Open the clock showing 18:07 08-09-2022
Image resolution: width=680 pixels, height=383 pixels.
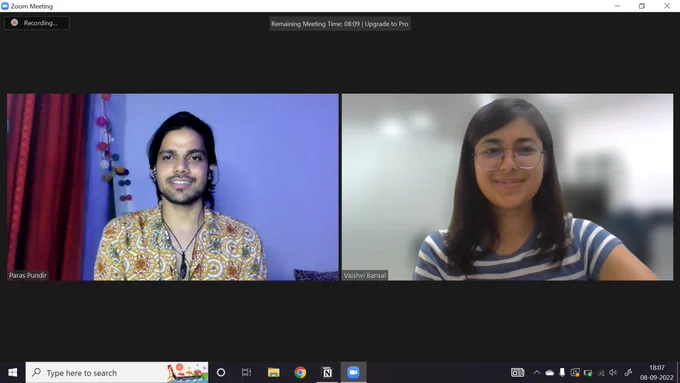click(x=657, y=373)
